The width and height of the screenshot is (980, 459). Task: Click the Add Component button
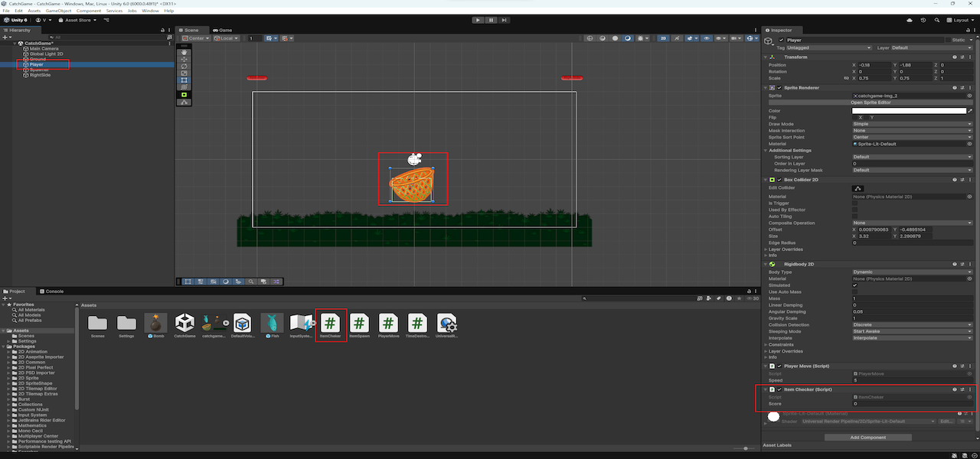click(x=868, y=438)
